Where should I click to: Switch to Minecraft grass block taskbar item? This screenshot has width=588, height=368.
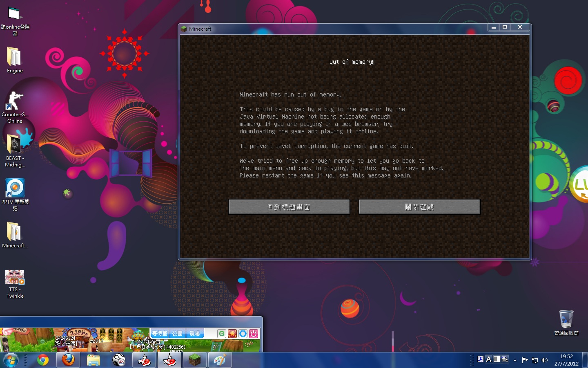(x=195, y=360)
